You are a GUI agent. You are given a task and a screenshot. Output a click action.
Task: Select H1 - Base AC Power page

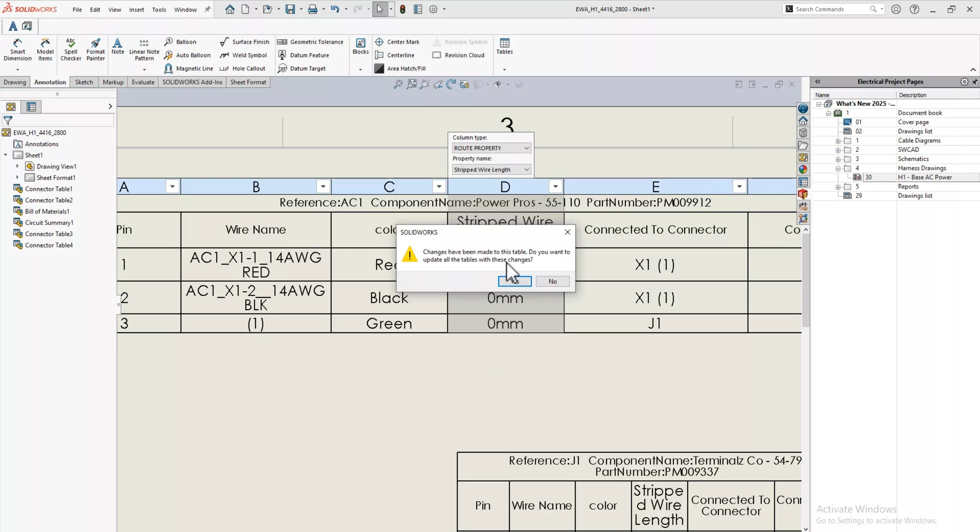click(924, 177)
